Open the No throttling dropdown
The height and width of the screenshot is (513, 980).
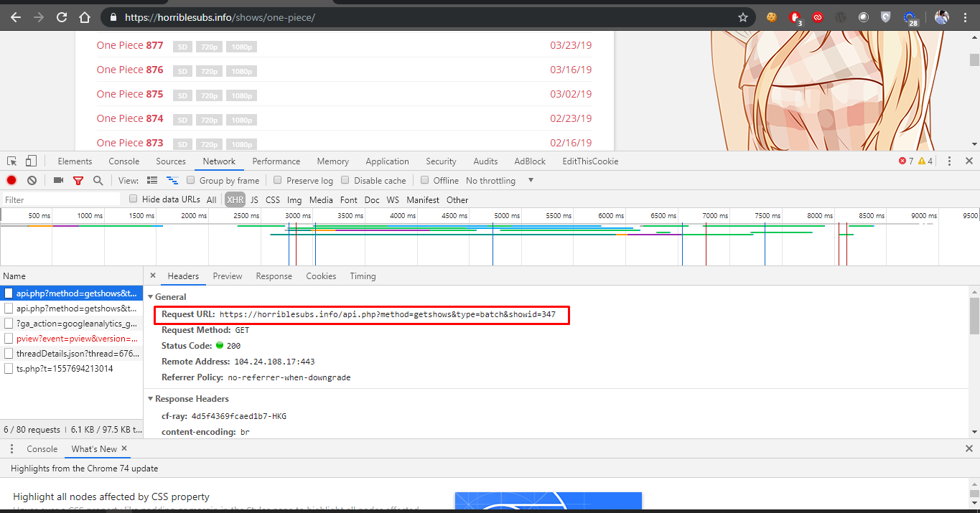coord(500,181)
